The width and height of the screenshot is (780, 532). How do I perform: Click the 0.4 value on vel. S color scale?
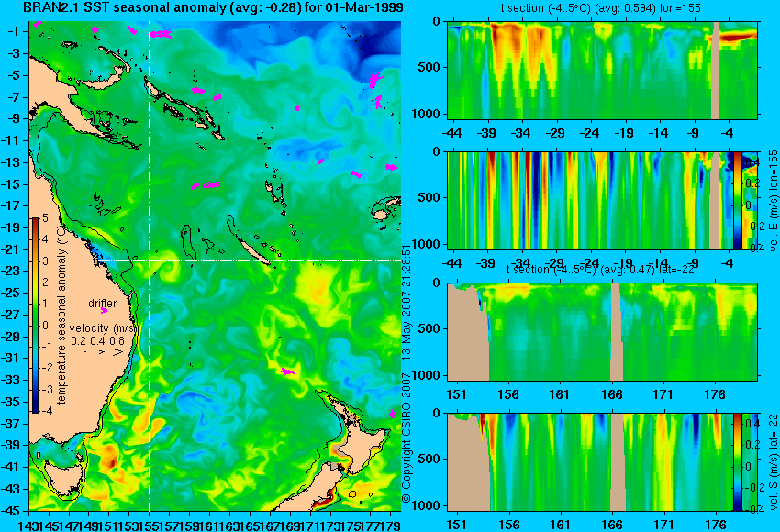click(x=752, y=423)
